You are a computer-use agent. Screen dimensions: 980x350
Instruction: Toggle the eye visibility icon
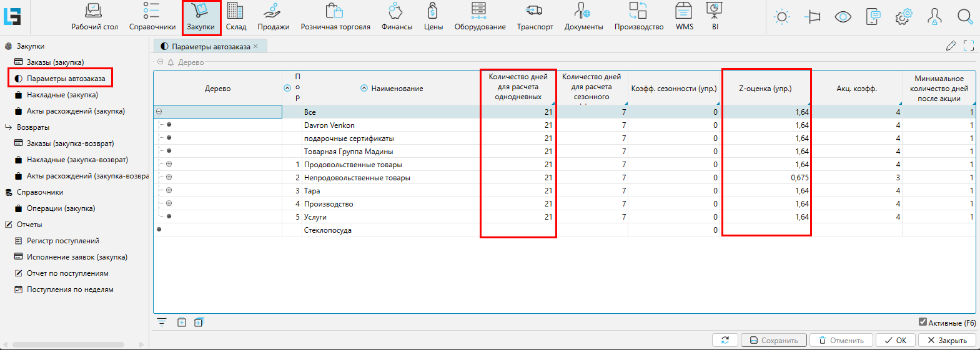coord(843,17)
